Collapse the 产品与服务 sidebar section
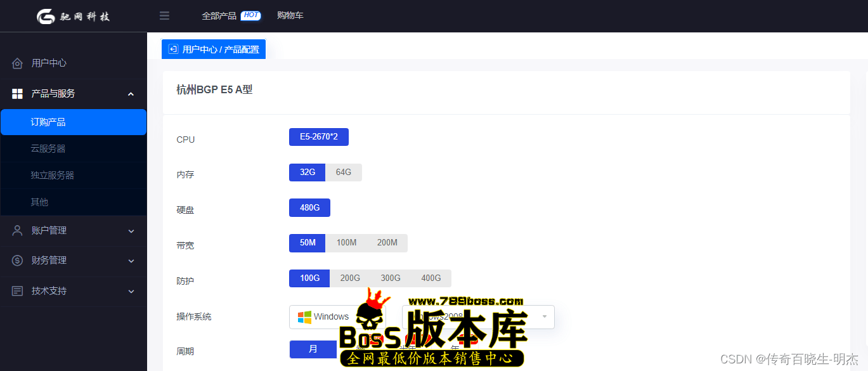This screenshot has height=371, width=868. pyautogui.click(x=131, y=94)
